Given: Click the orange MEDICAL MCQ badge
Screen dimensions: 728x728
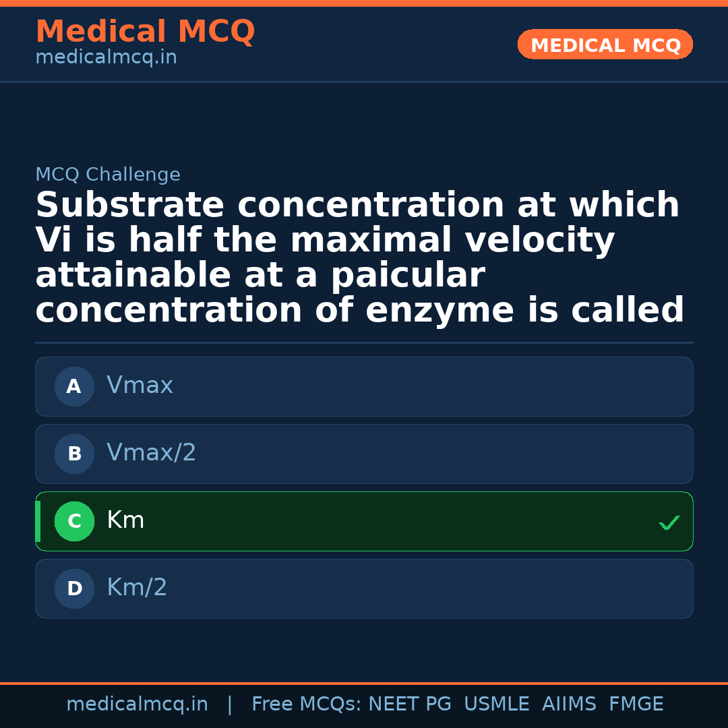Looking at the screenshot, I should click(605, 45).
